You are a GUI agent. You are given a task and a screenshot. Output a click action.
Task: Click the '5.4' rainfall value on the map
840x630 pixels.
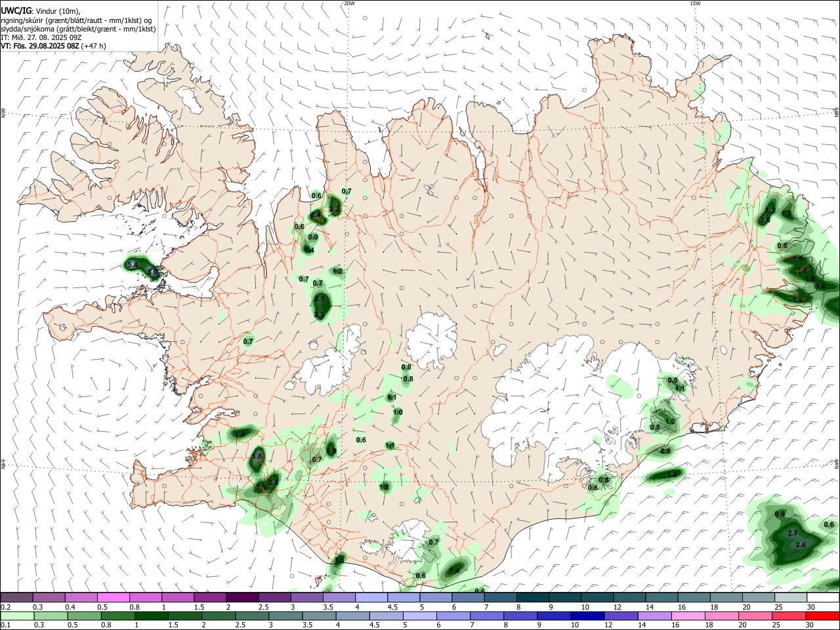click(x=133, y=264)
